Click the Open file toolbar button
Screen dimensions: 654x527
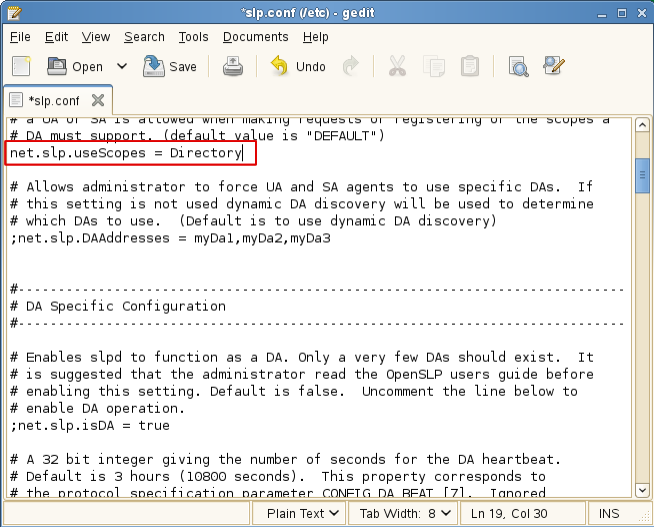(75, 66)
